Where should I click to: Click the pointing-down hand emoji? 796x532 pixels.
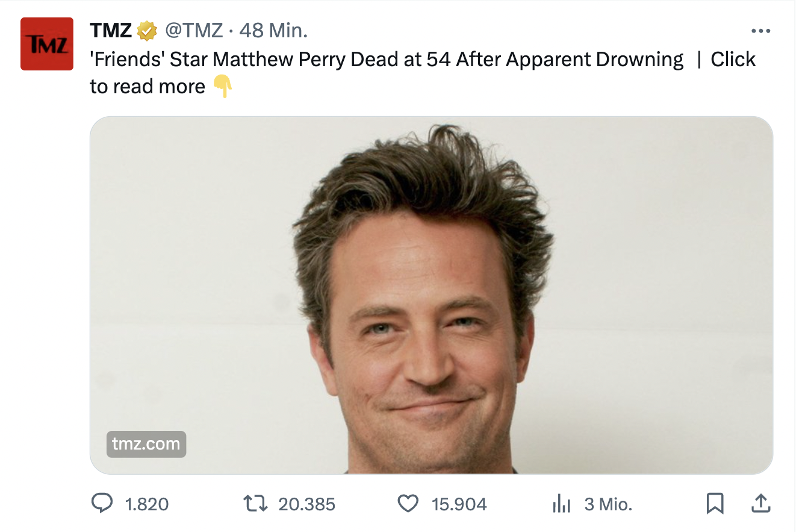223,87
